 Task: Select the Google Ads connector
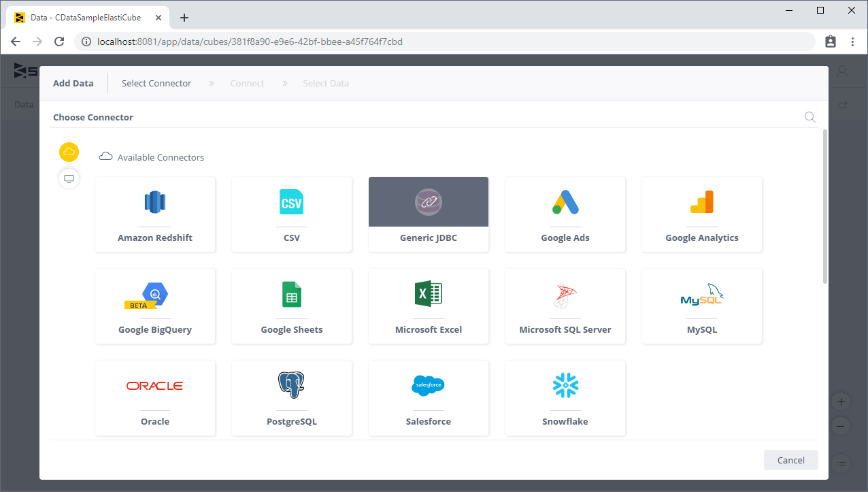[x=565, y=214]
